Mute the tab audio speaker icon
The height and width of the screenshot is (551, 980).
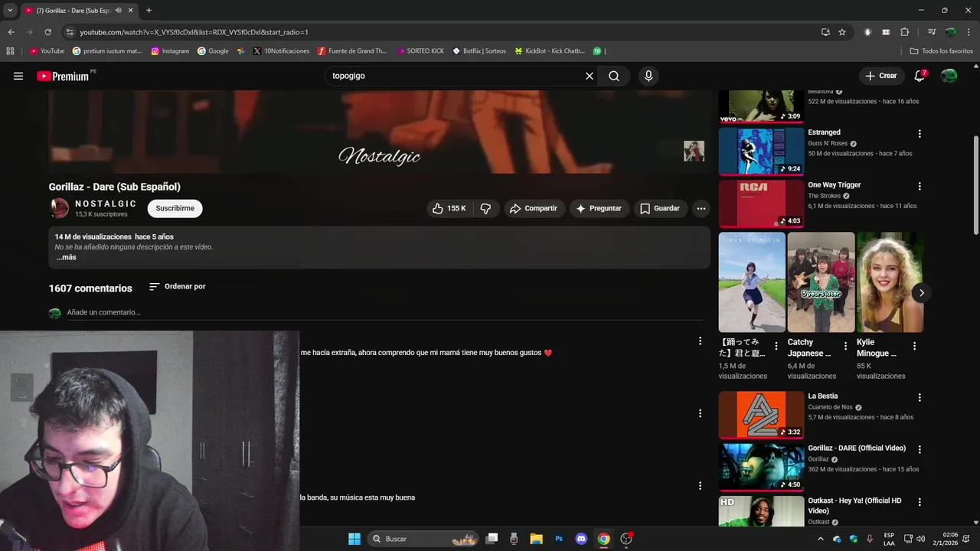click(x=118, y=11)
